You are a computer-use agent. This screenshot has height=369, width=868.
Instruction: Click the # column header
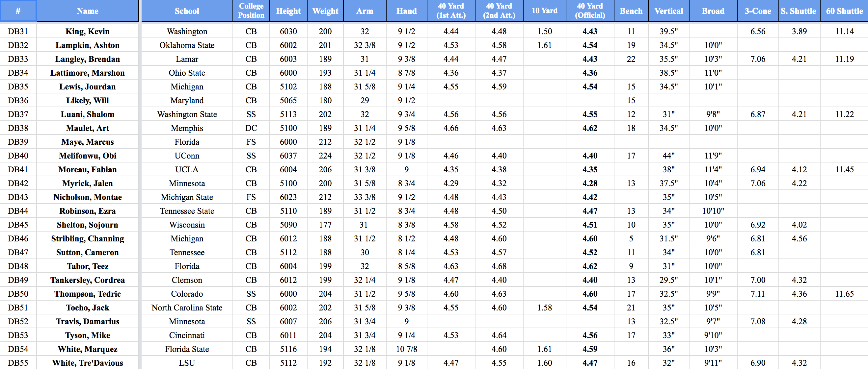tap(18, 11)
